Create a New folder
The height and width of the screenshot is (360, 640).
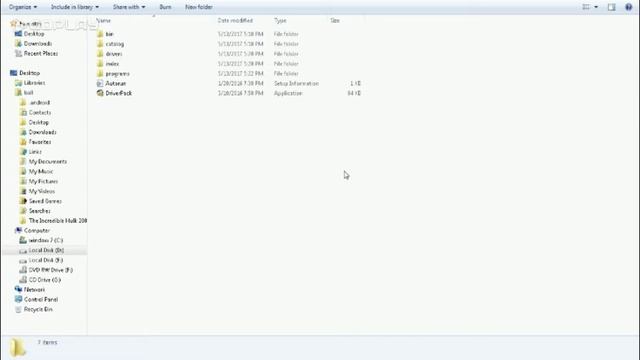(199, 7)
